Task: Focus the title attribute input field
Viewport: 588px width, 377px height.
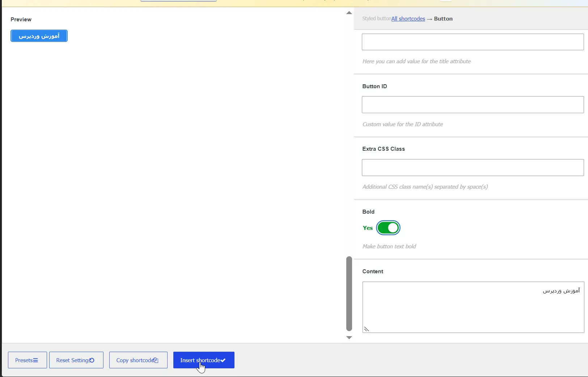Action: point(473,42)
